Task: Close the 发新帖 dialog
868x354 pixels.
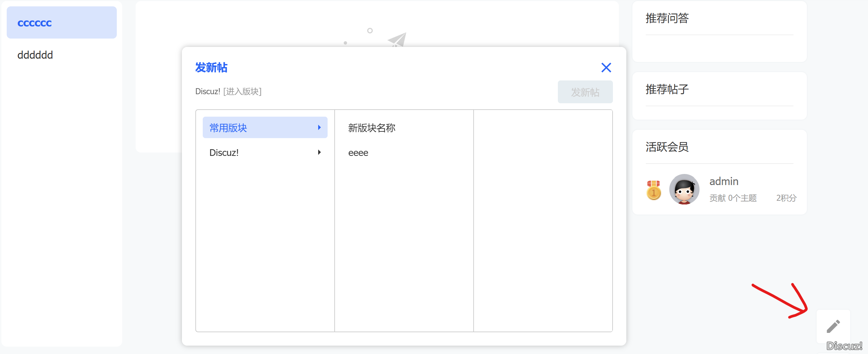Action: tap(606, 68)
